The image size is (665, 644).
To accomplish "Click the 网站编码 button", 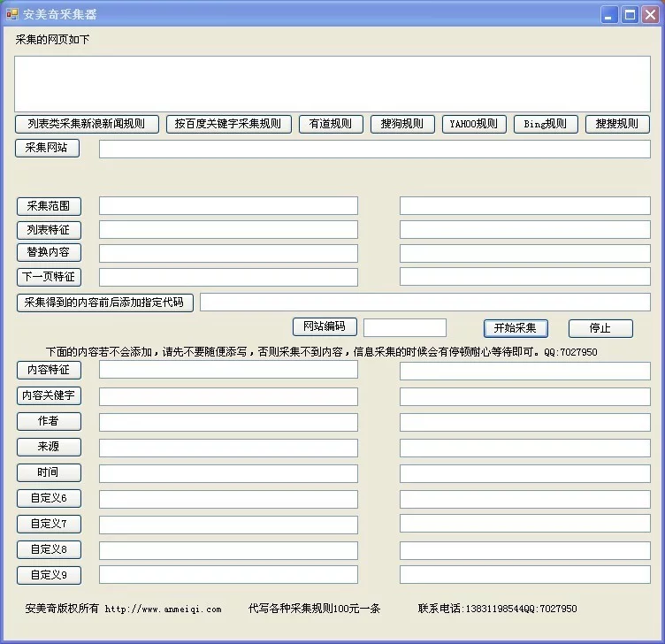I will click(x=325, y=326).
